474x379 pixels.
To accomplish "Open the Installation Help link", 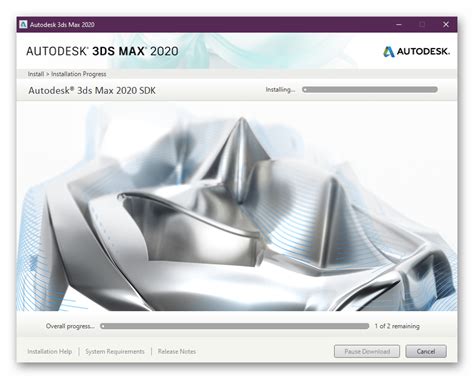I will tap(50, 351).
